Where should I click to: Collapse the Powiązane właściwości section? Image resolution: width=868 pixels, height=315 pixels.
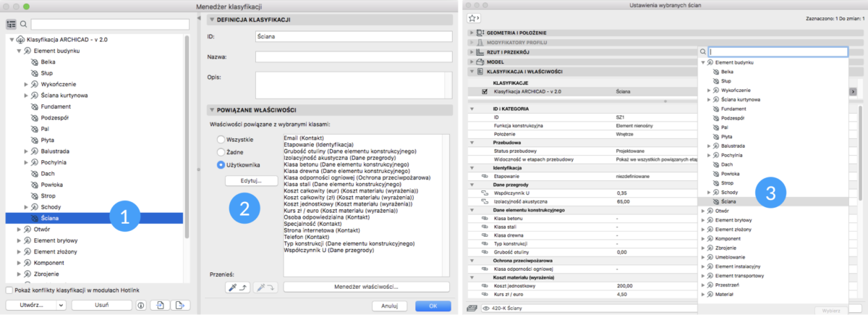click(x=210, y=109)
